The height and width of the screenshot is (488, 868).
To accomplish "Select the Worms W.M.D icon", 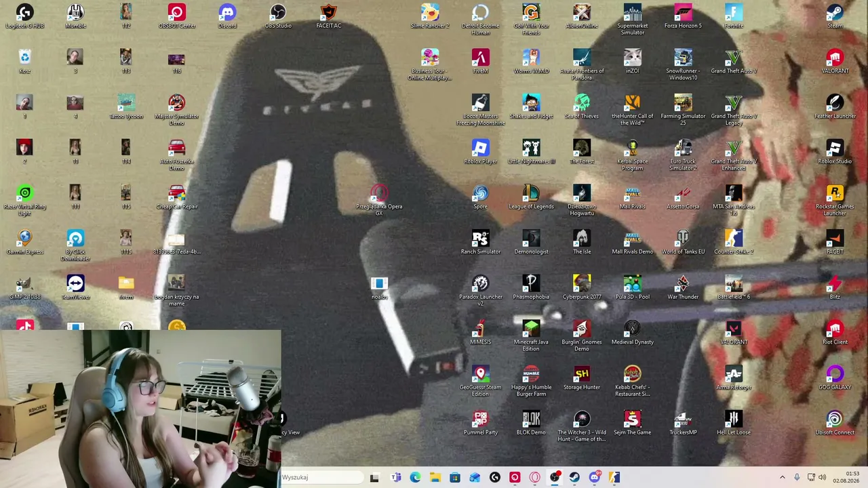I will 531,62.
